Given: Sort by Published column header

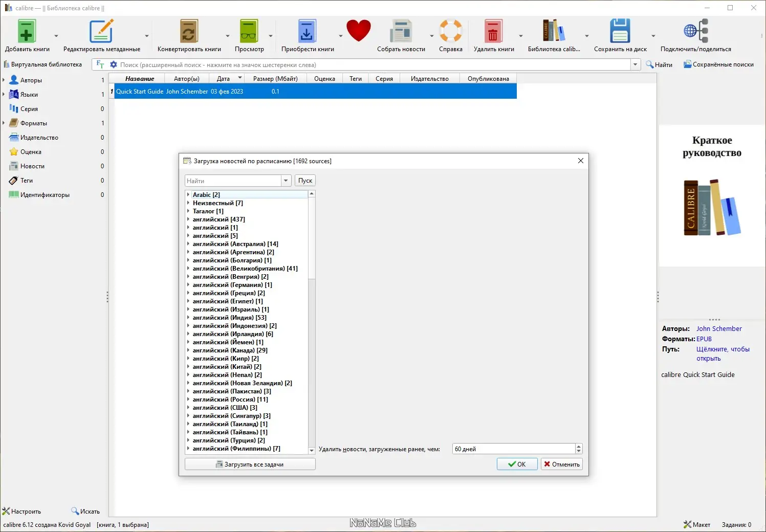Looking at the screenshot, I should (x=488, y=78).
